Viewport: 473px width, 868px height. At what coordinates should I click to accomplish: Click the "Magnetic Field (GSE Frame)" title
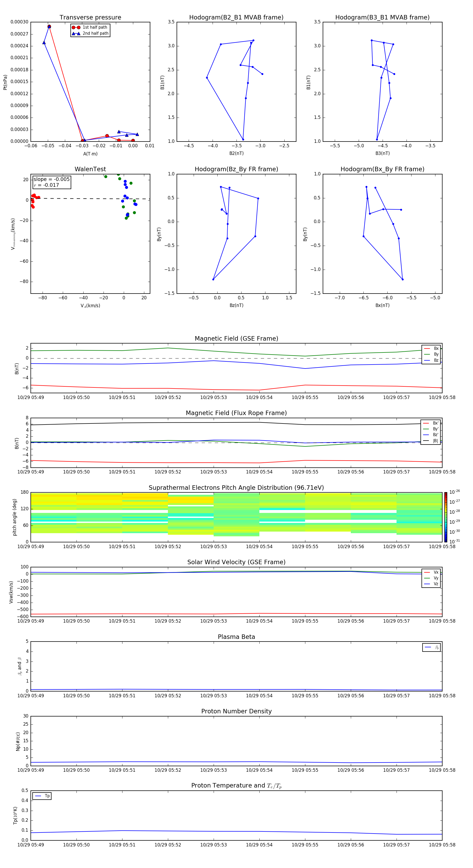(x=236, y=339)
